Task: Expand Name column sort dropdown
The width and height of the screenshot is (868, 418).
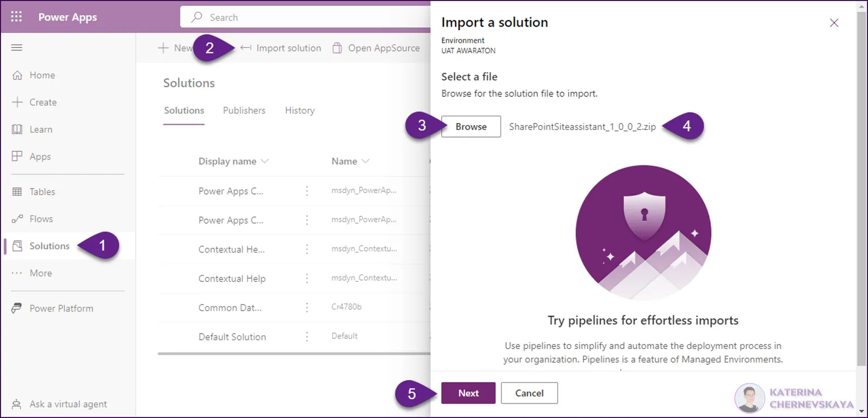Action: click(365, 162)
